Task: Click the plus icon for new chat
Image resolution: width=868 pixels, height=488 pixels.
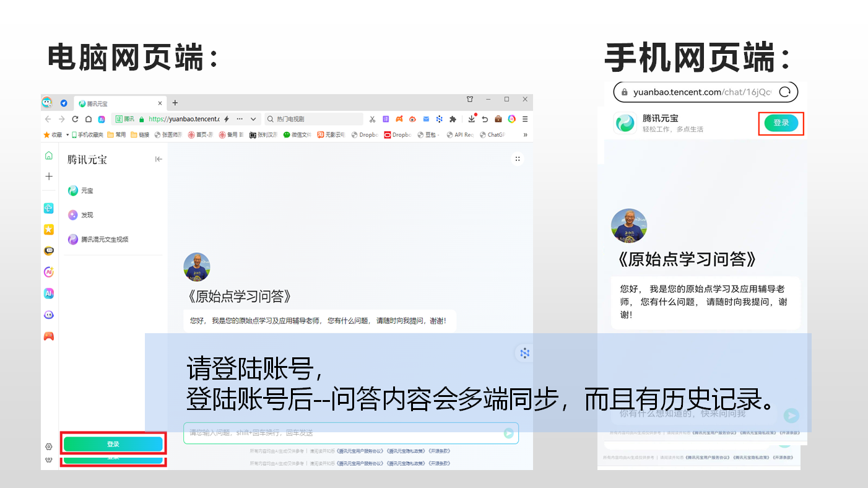Action: point(49,176)
